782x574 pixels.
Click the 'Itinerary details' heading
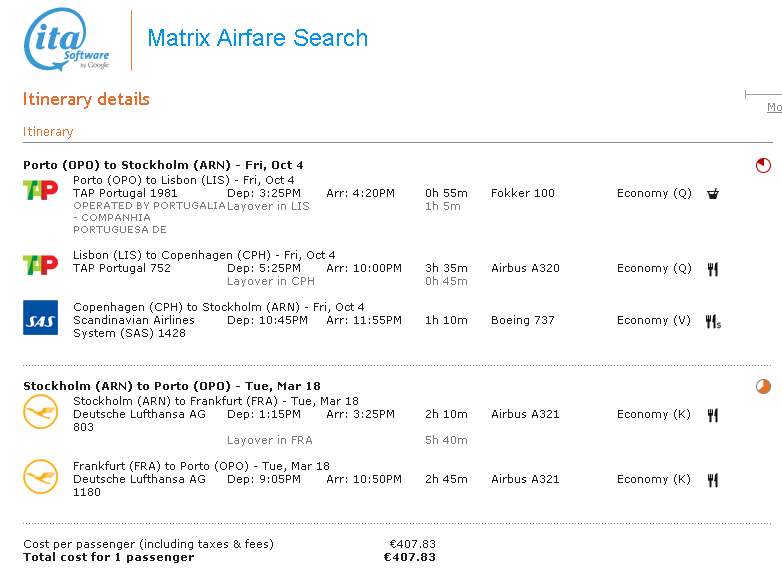[86, 99]
